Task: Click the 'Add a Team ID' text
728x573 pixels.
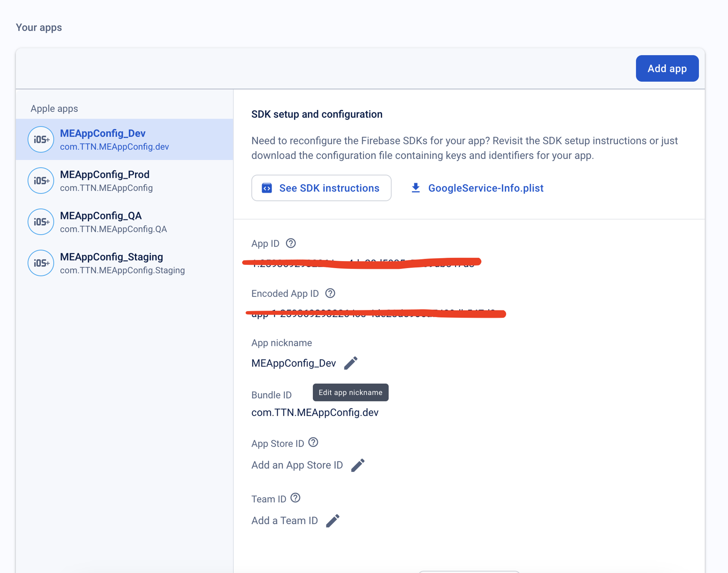Action: coord(285,521)
